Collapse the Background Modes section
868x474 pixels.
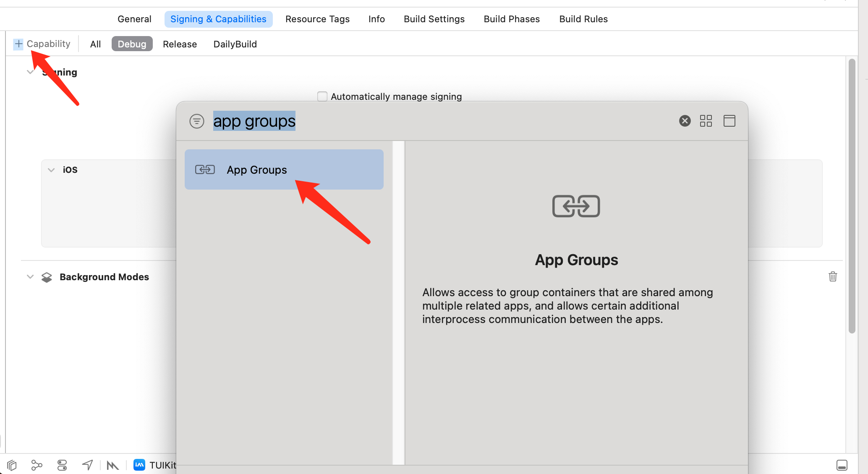(x=30, y=277)
